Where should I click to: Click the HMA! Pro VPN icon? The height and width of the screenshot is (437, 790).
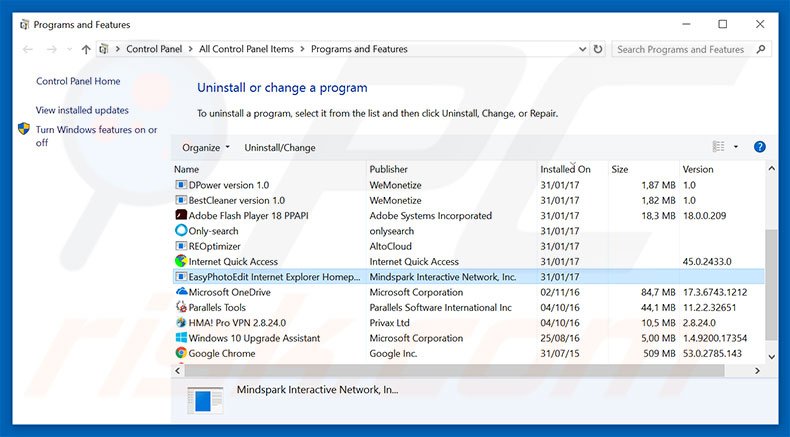181,323
